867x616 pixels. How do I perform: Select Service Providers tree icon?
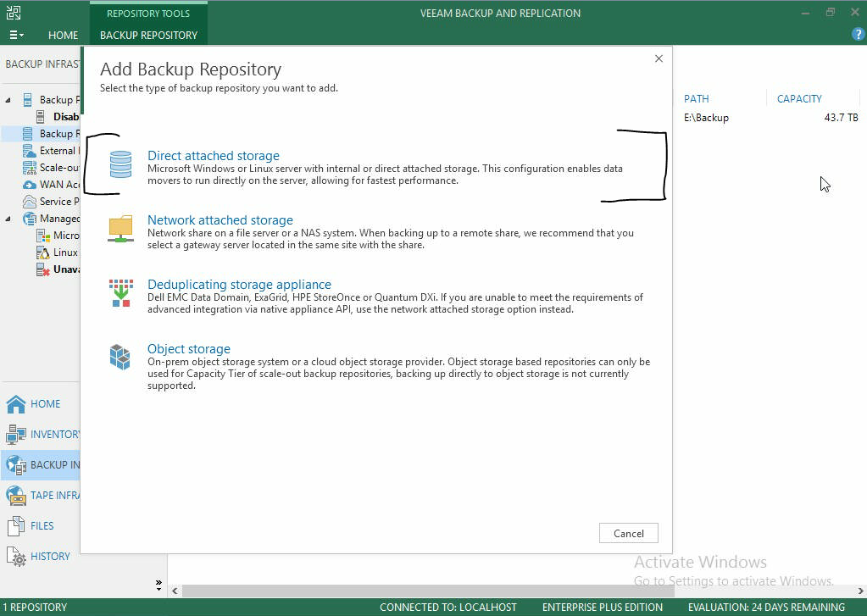[x=30, y=202]
